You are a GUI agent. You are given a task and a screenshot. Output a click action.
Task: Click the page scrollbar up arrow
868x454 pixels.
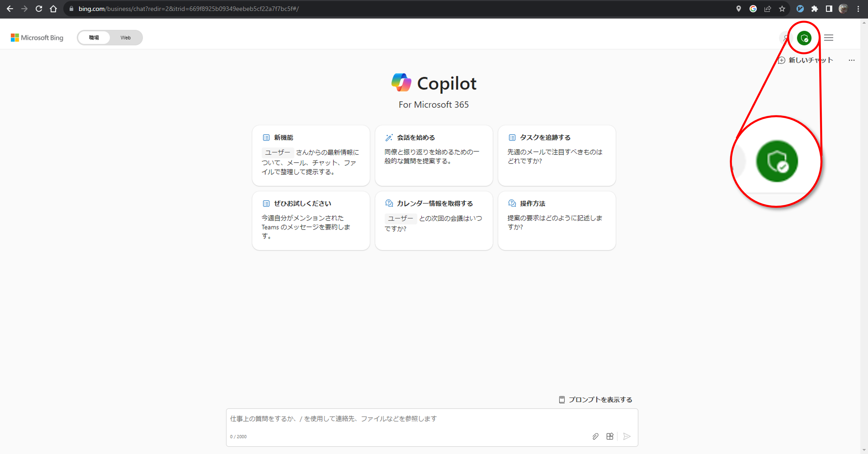coord(864,22)
